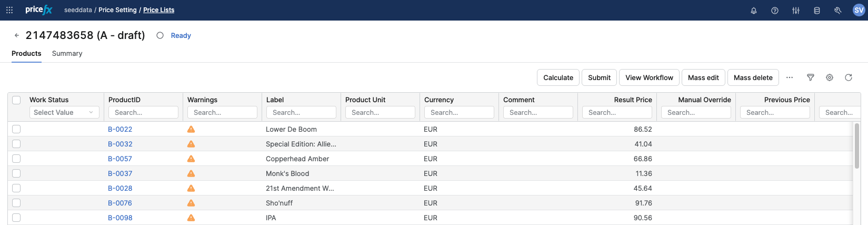Select the checkbox for the B-0076 row

click(16, 203)
